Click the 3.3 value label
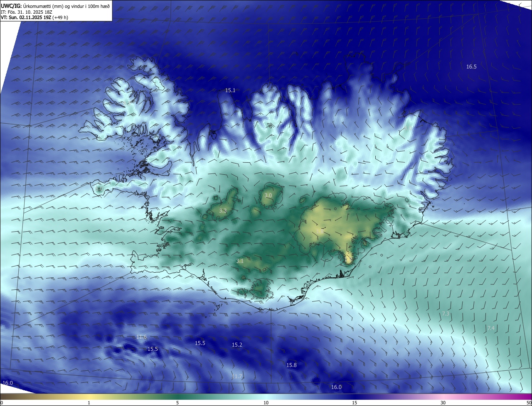This screenshot has height=406, width=532. [223, 211]
